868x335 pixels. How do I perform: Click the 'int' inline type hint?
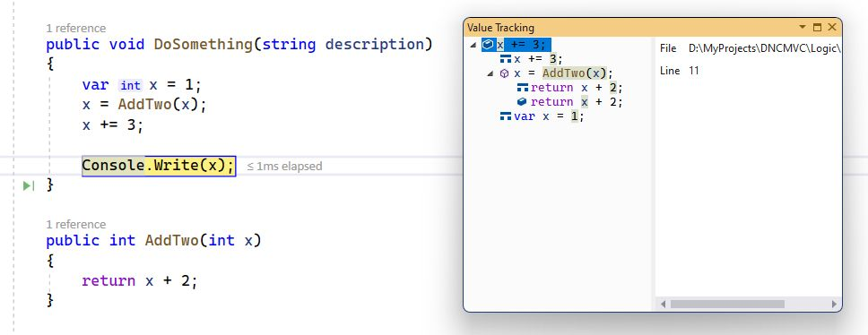point(130,86)
